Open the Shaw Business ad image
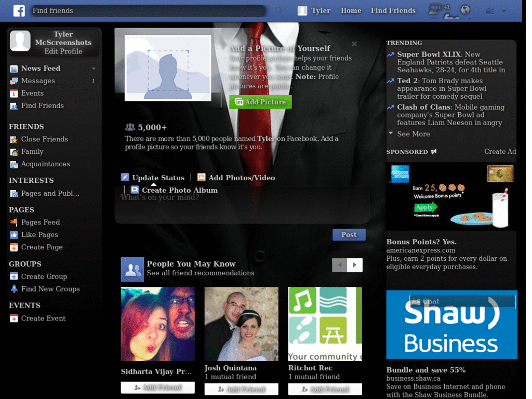The width and height of the screenshot is (532, 399). [451, 324]
